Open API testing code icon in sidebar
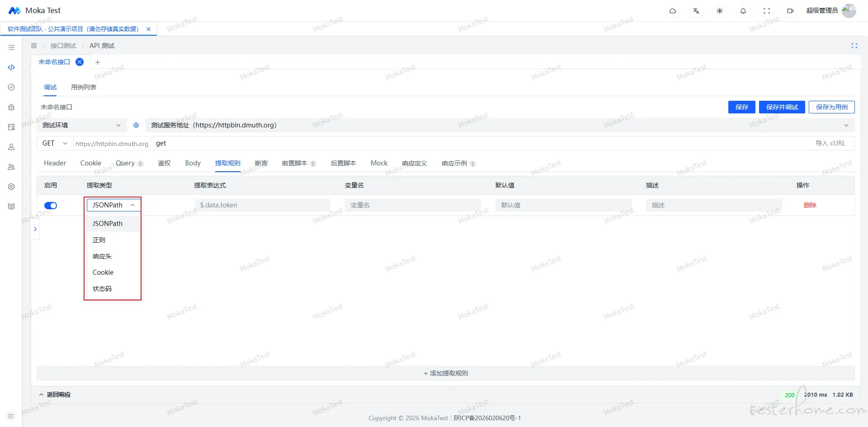Image resolution: width=868 pixels, height=427 pixels. pyautogui.click(x=11, y=67)
